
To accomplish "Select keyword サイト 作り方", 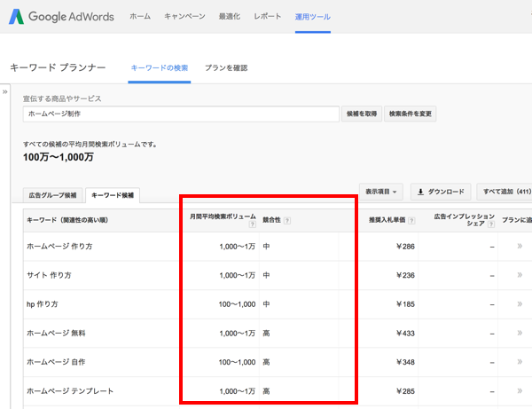I will (x=49, y=275).
